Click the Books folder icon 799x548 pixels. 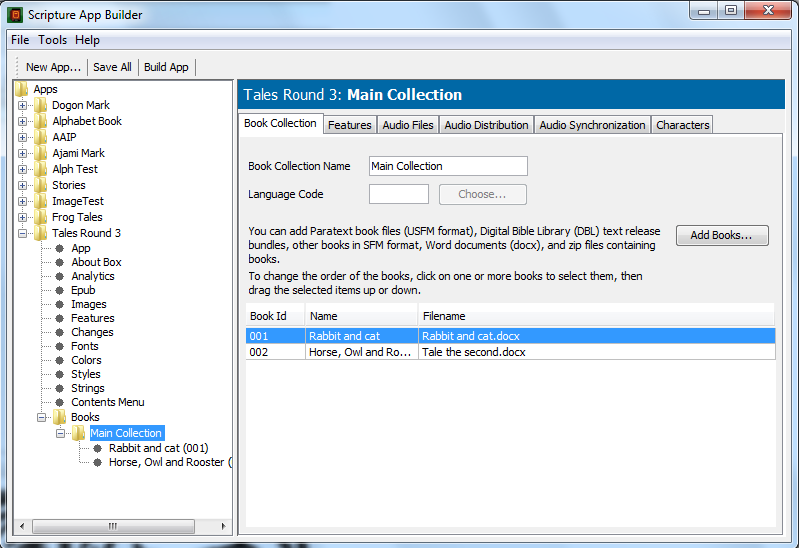coord(60,417)
